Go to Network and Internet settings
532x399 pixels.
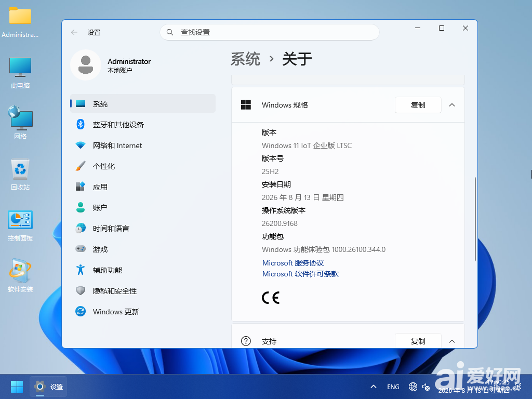point(142,145)
